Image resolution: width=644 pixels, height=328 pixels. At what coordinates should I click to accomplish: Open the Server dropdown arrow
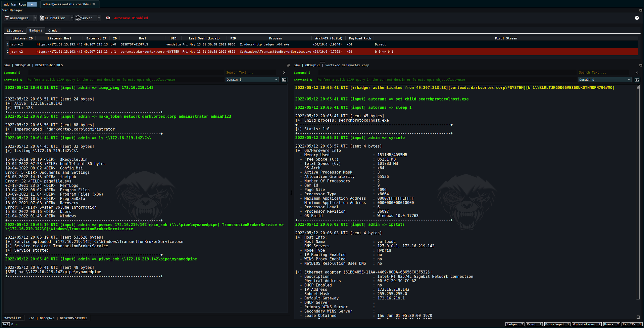[99, 18]
